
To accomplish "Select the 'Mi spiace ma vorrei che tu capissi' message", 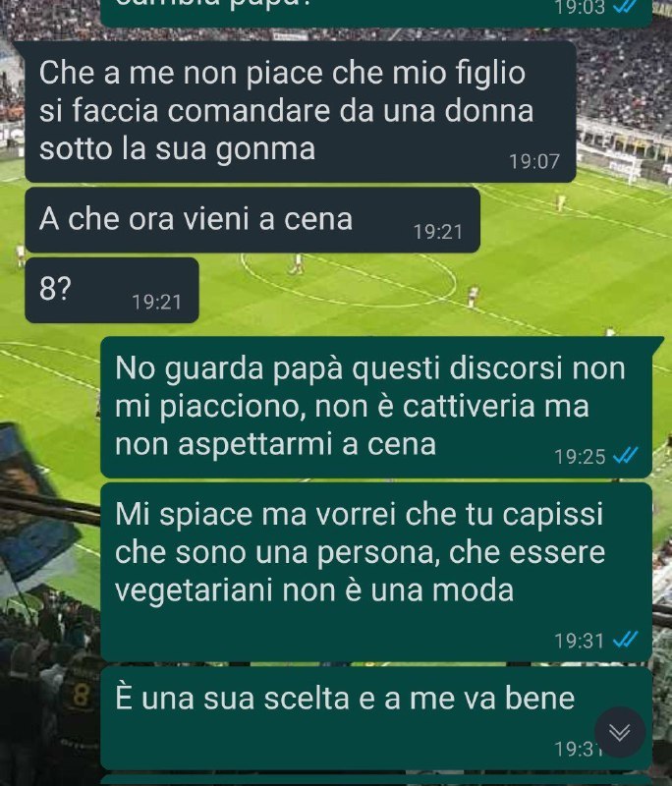I will pos(376,572).
